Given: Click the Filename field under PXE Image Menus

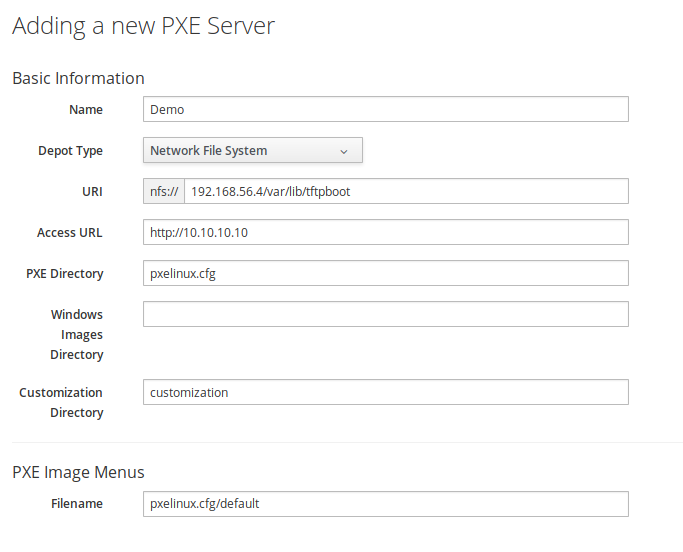Looking at the screenshot, I should point(385,504).
